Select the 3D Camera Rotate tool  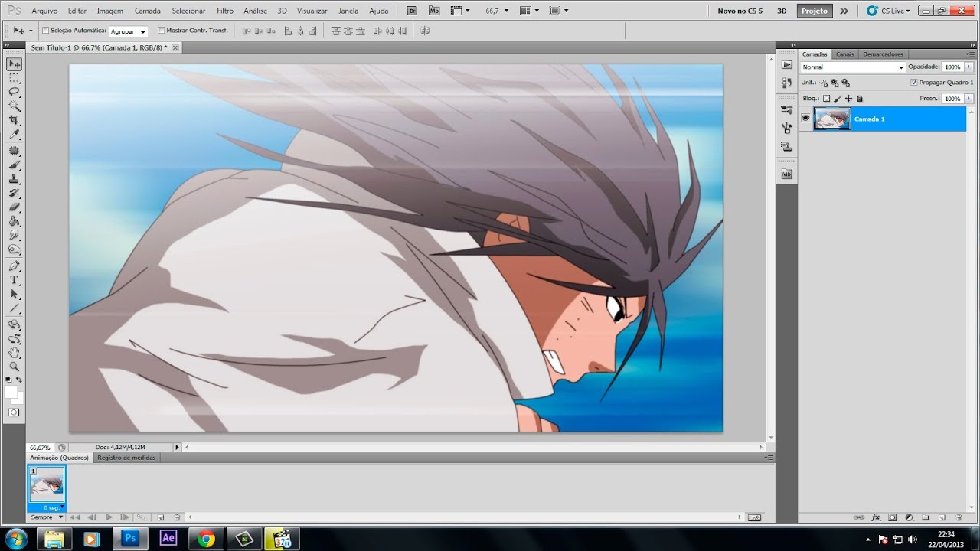point(14,338)
